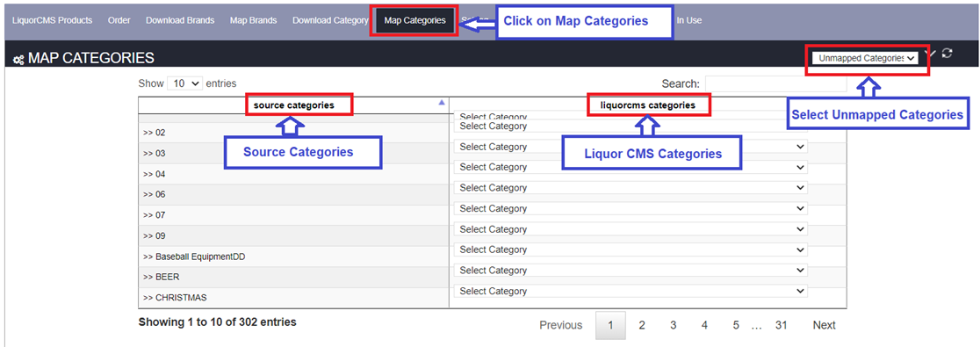
Task: Click the '>> BEER' source category cell
Action: (294, 277)
